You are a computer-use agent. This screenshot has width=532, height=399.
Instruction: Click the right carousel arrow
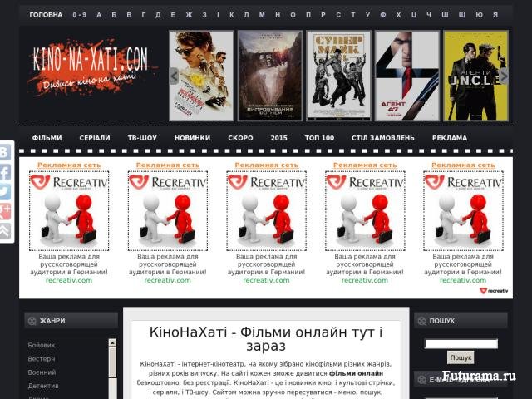point(504,76)
